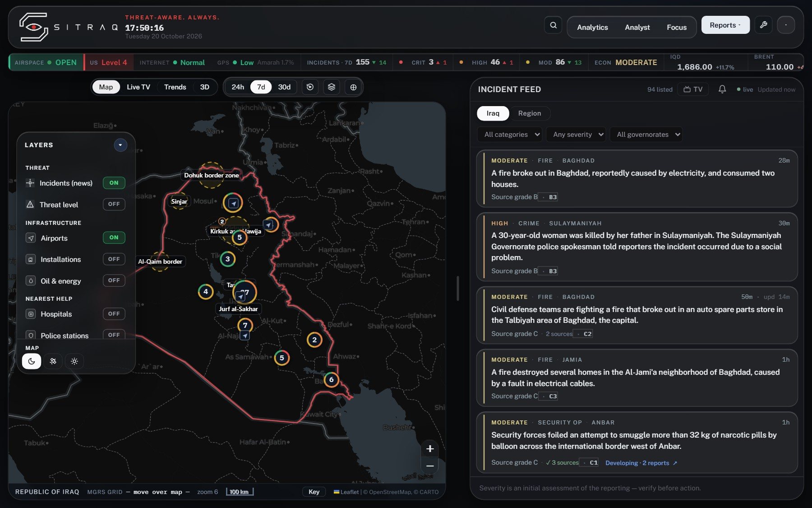Viewport: 812px width, 508px height.
Task: Open the Focus tab
Action: point(677,28)
